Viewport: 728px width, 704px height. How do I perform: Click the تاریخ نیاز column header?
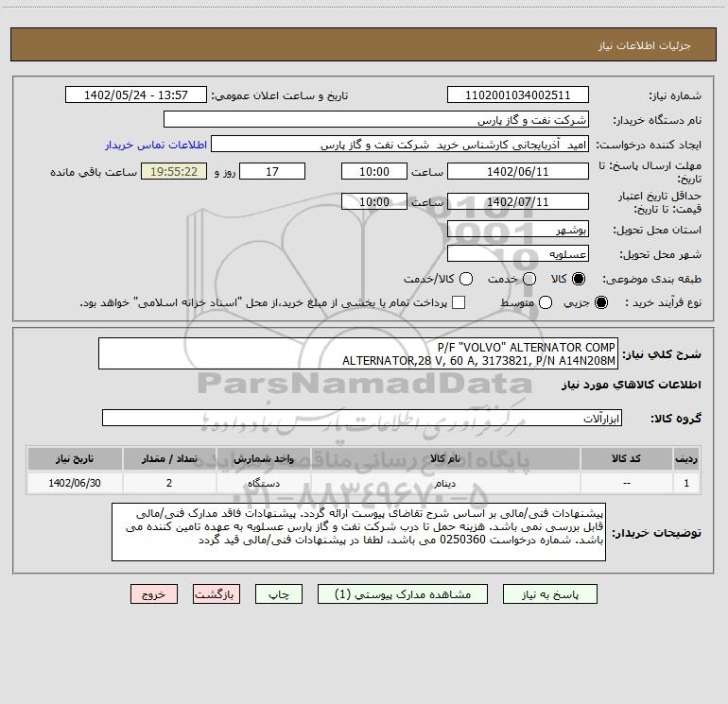[75, 459]
